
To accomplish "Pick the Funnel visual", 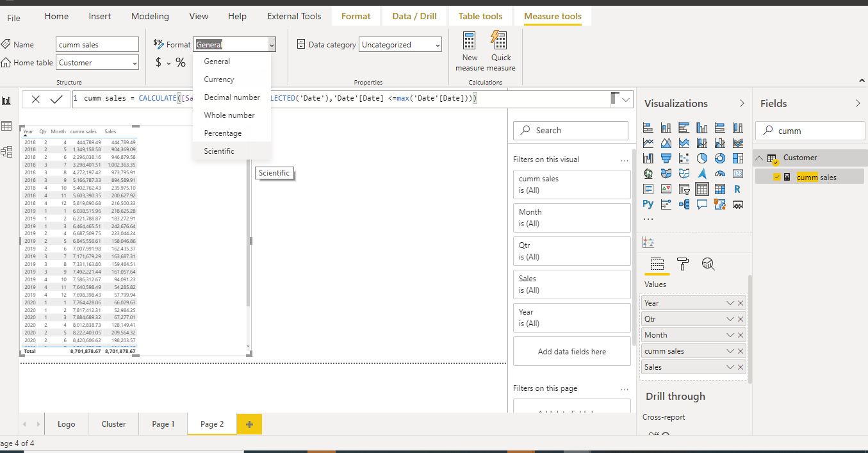I will (x=666, y=158).
